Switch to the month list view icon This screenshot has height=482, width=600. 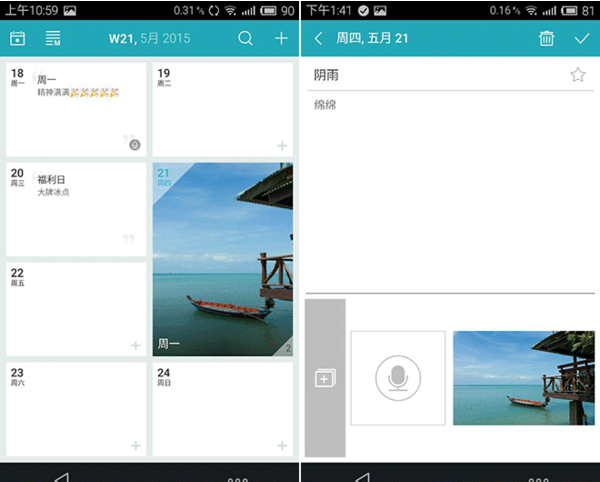tap(53, 39)
